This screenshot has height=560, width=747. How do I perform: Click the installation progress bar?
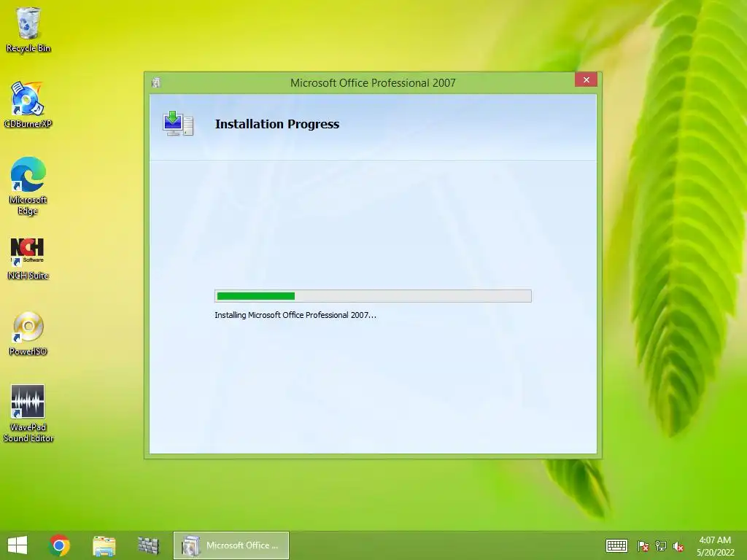tap(373, 296)
